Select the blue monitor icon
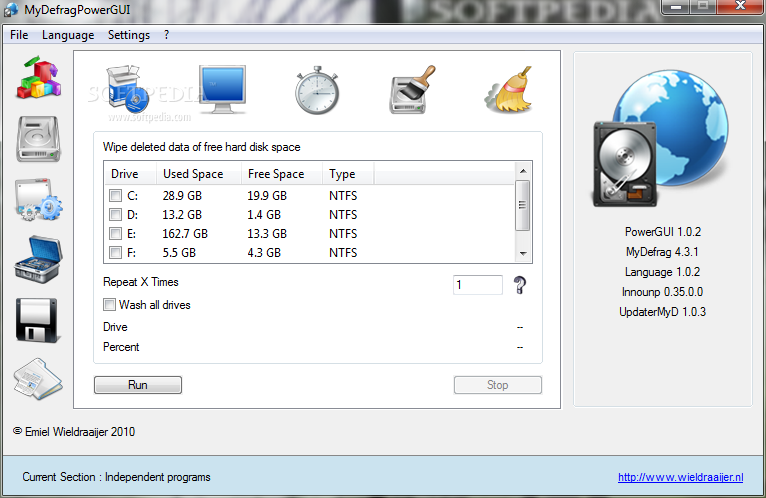766x498 pixels. coord(222,90)
